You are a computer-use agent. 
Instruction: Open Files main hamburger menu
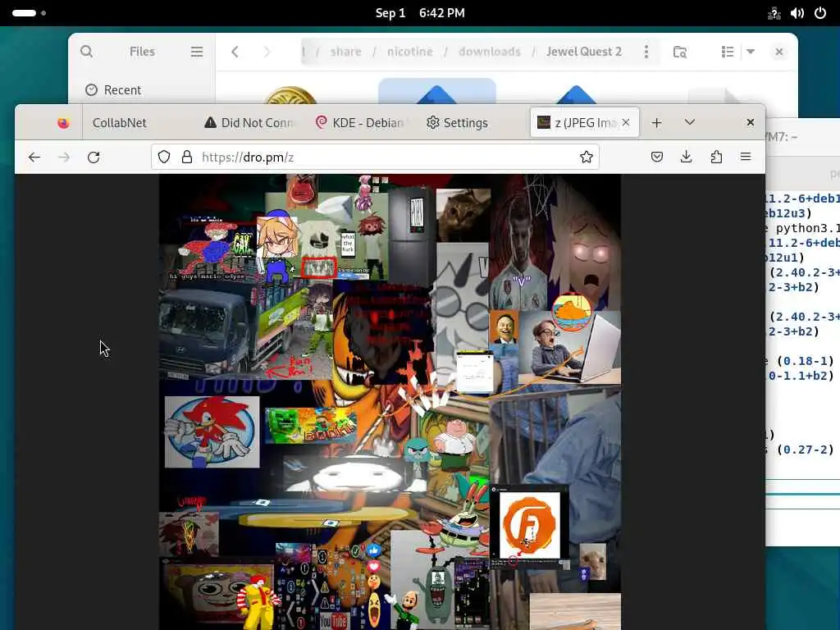pyautogui.click(x=197, y=52)
